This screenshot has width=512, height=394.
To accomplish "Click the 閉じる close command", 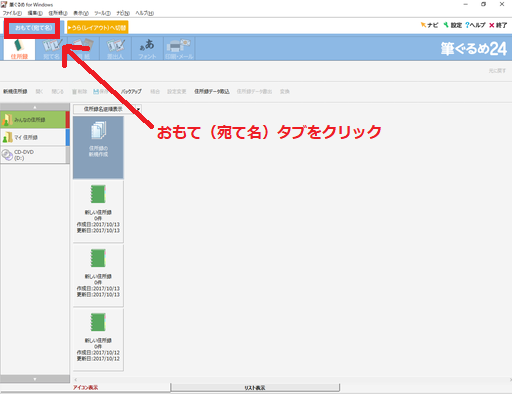I will pos(57,91).
